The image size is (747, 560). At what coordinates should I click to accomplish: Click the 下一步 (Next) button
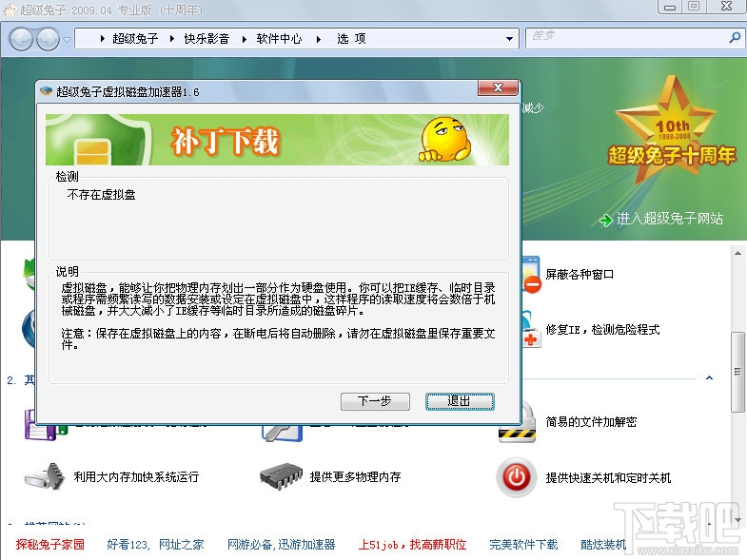(x=375, y=401)
